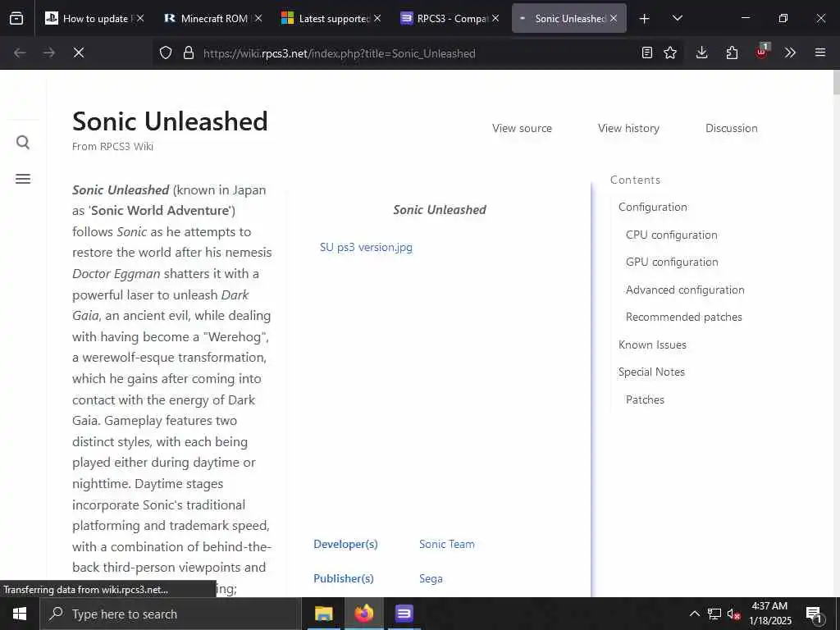The image size is (840, 630).
Task: Close the RPCS3 Compatibility tab
Action: click(495, 18)
